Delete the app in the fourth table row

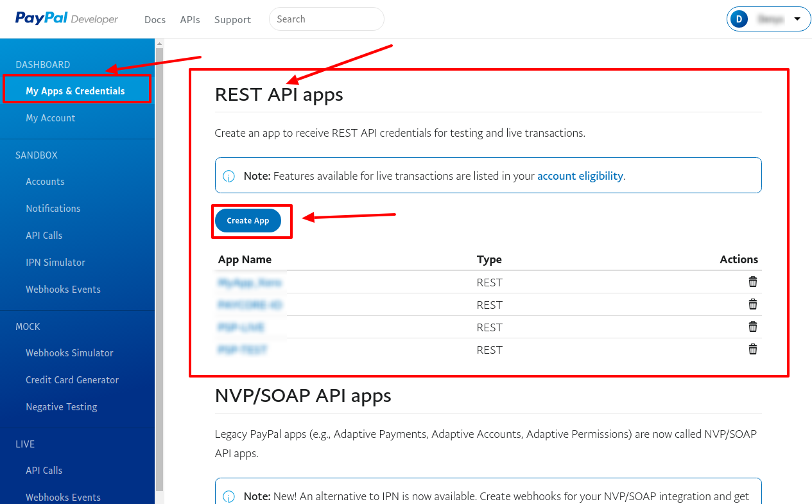pyautogui.click(x=753, y=349)
